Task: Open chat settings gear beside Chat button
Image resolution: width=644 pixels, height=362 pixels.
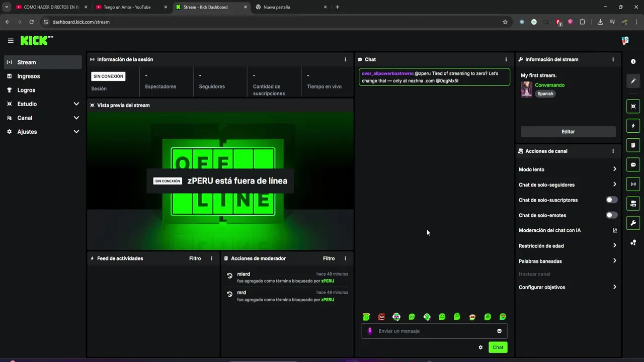Action: pyautogui.click(x=480, y=347)
